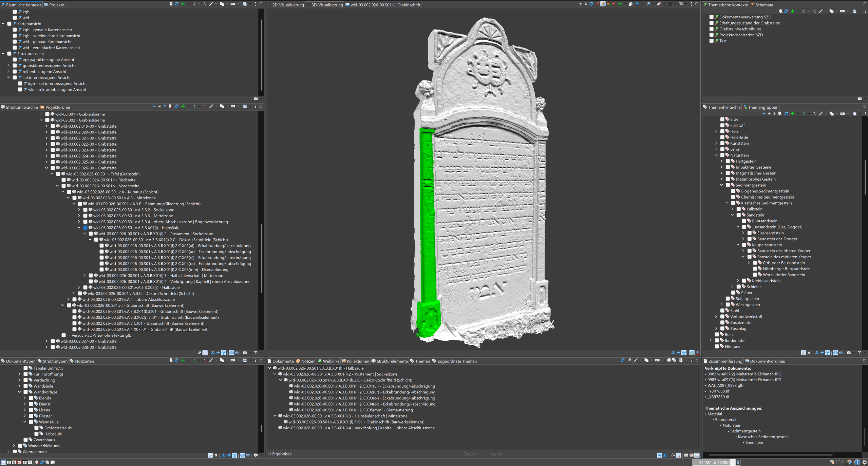
Task: Collapse the Keupersandstein theme node
Action: click(x=738, y=245)
